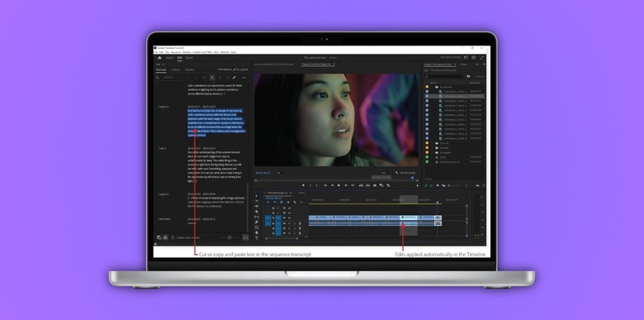The height and width of the screenshot is (320, 644).
Task: Open Text panel menu
Action: click(163, 64)
